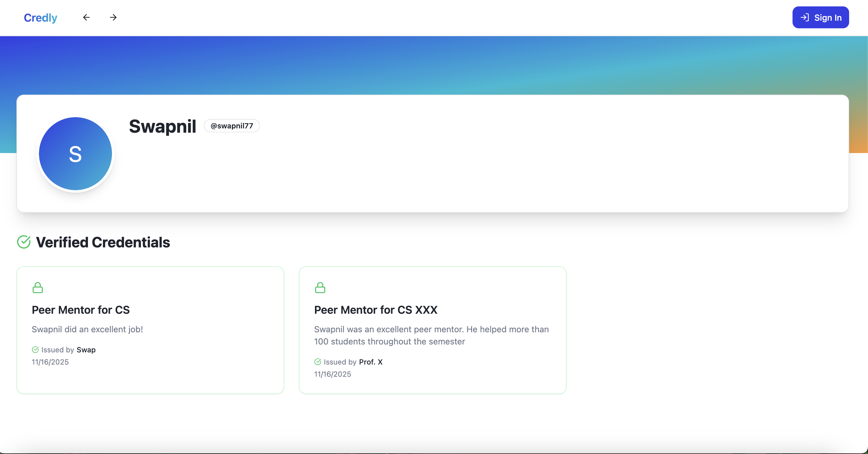Open the Credly home logo link

tap(40, 18)
